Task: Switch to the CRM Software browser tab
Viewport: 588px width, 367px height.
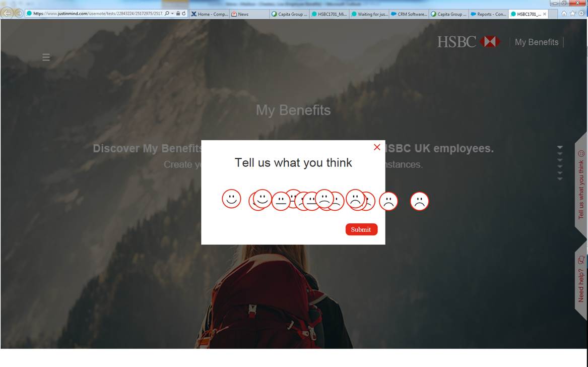Action: (409, 14)
